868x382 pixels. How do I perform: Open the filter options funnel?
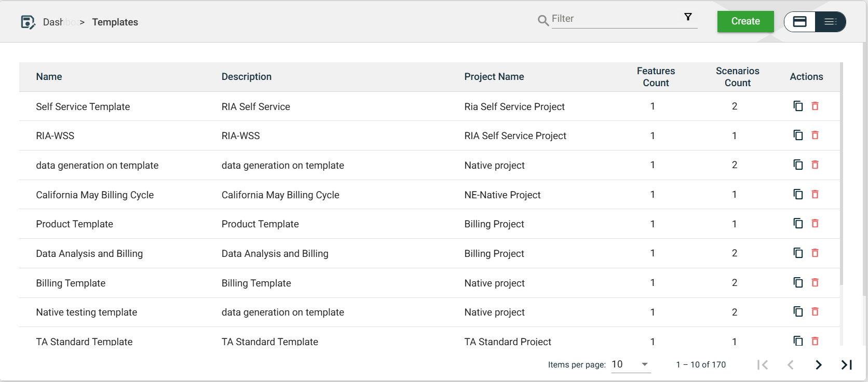tap(688, 17)
